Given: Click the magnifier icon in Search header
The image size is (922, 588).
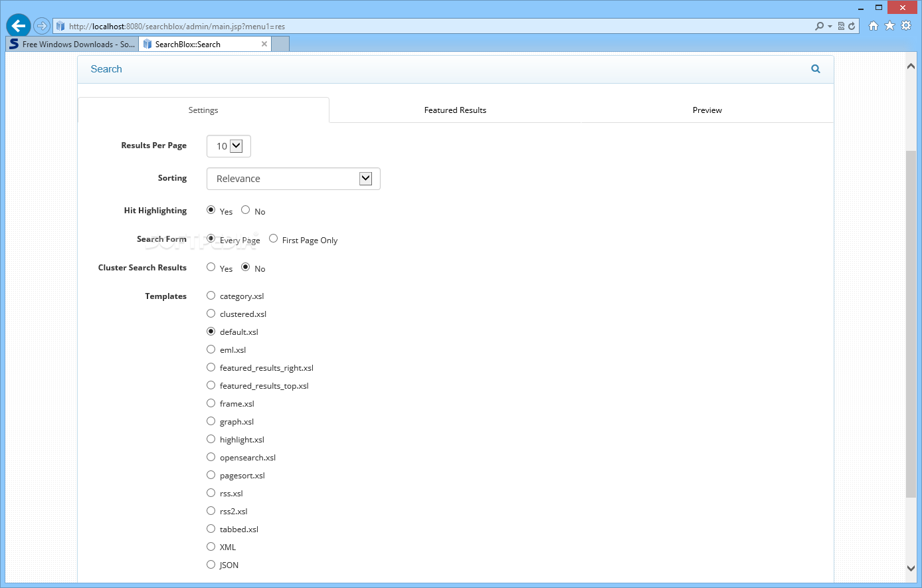Looking at the screenshot, I should [x=816, y=69].
